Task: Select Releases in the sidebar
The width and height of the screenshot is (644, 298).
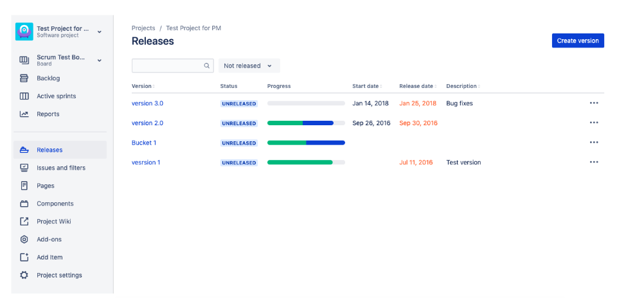Action: coord(60,150)
